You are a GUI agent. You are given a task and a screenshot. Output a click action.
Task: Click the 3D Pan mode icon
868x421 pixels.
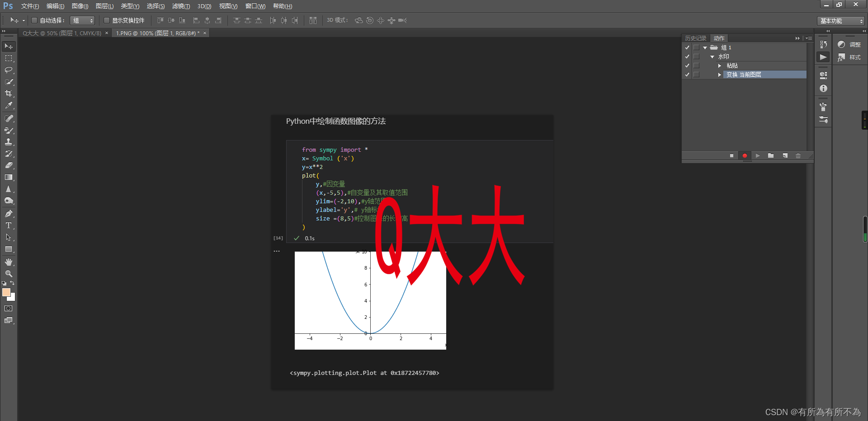381,20
